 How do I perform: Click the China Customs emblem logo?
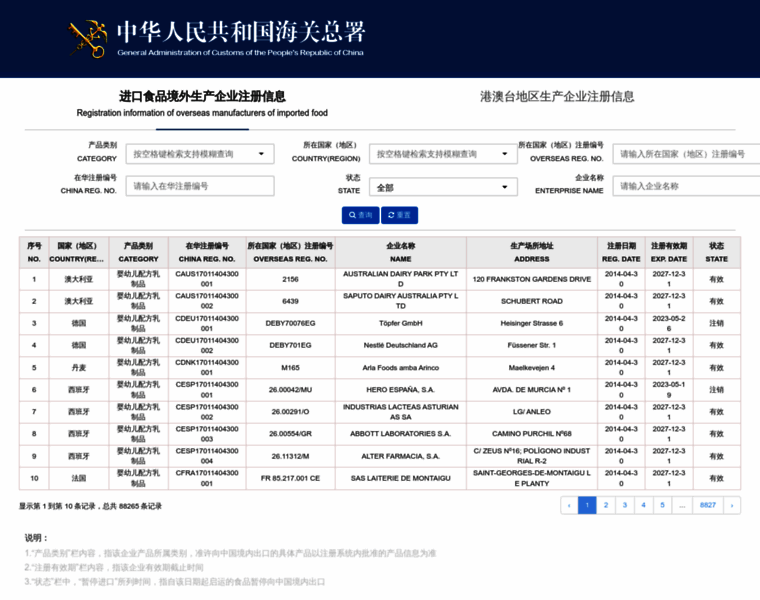(88, 39)
